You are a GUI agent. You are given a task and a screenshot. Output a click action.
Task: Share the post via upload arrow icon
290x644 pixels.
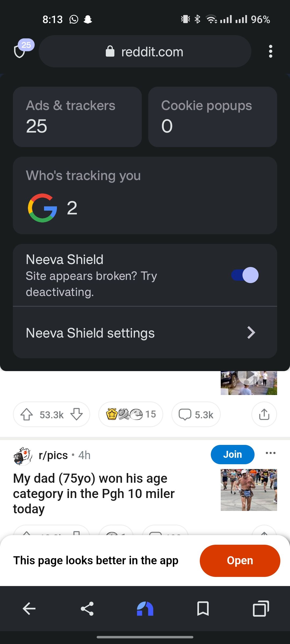(264, 414)
